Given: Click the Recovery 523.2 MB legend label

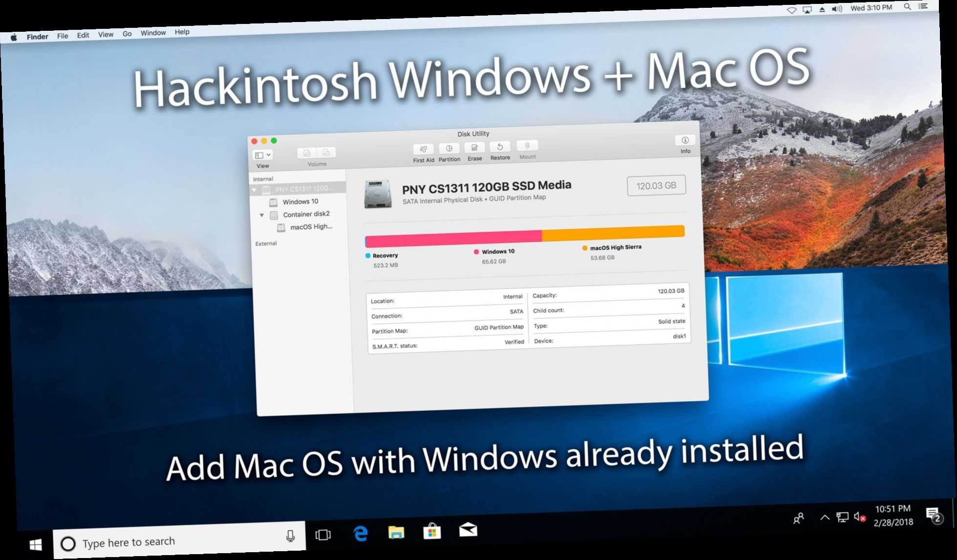Looking at the screenshot, I should 382,260.
